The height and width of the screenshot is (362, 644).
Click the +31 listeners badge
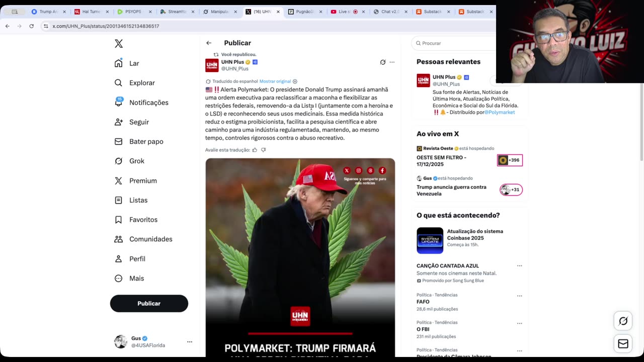[x=511, y=190]
